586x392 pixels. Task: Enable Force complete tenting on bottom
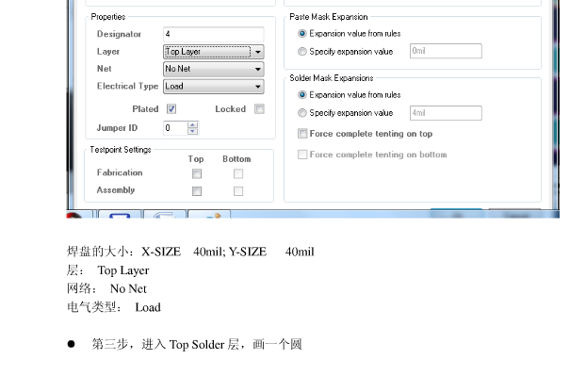(302, 155)
